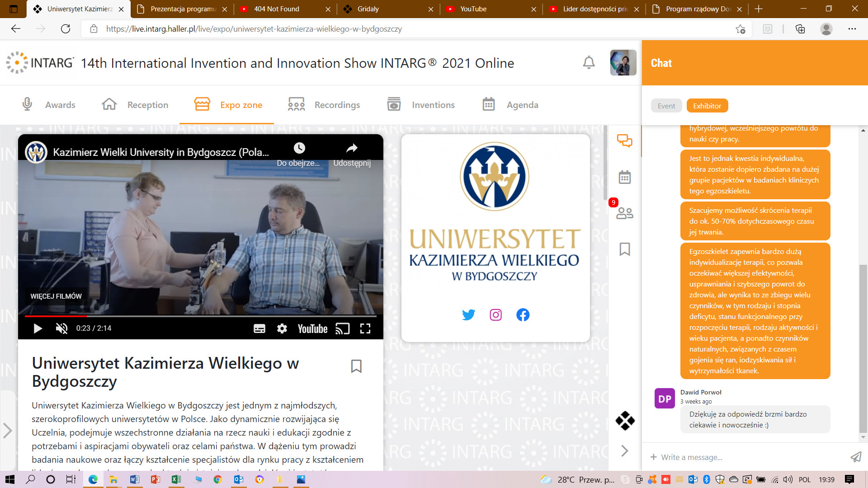
Task: Select the Expo zone tab
Action: pos(228,105)
